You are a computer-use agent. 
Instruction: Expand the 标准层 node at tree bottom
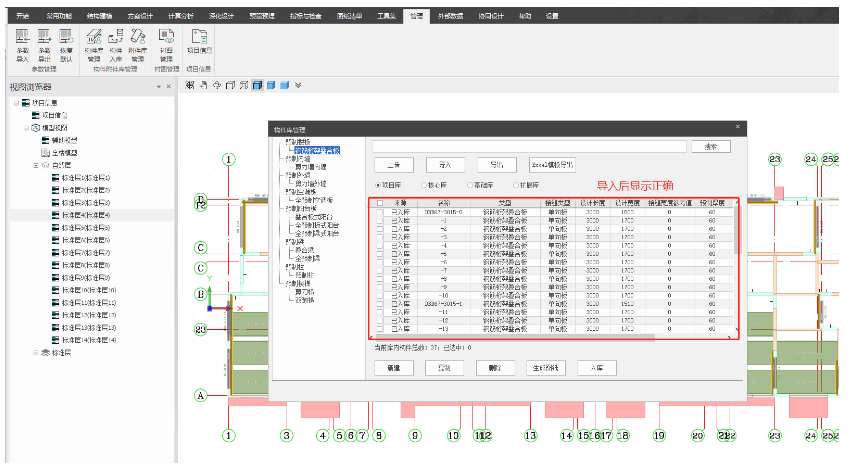pos(36,353)
